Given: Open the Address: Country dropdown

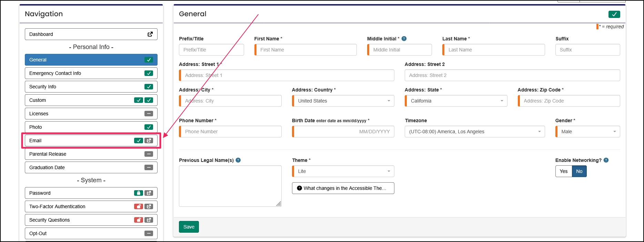Looking at the screenshot, I should point(344,101).
